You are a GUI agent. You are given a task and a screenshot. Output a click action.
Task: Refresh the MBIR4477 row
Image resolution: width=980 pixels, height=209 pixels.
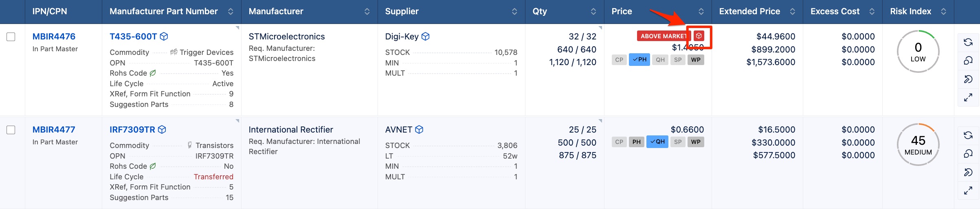[x=968, y=135]
